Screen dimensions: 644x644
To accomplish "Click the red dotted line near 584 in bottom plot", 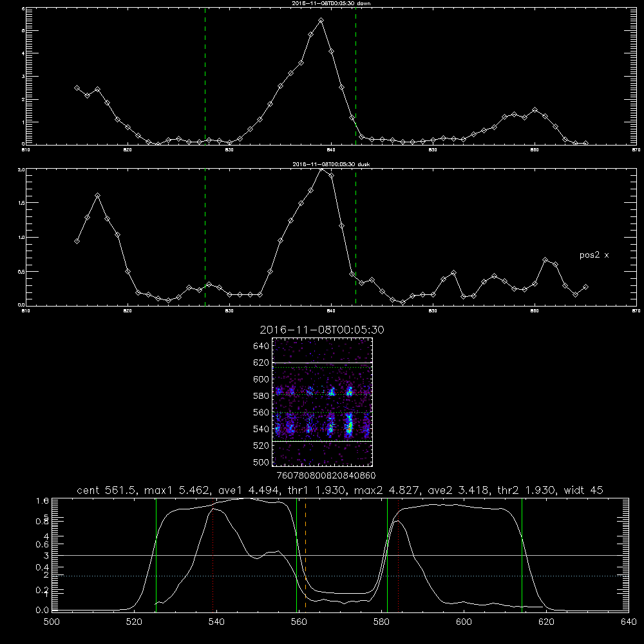I will pyautogui.click(x=399, y=554).
